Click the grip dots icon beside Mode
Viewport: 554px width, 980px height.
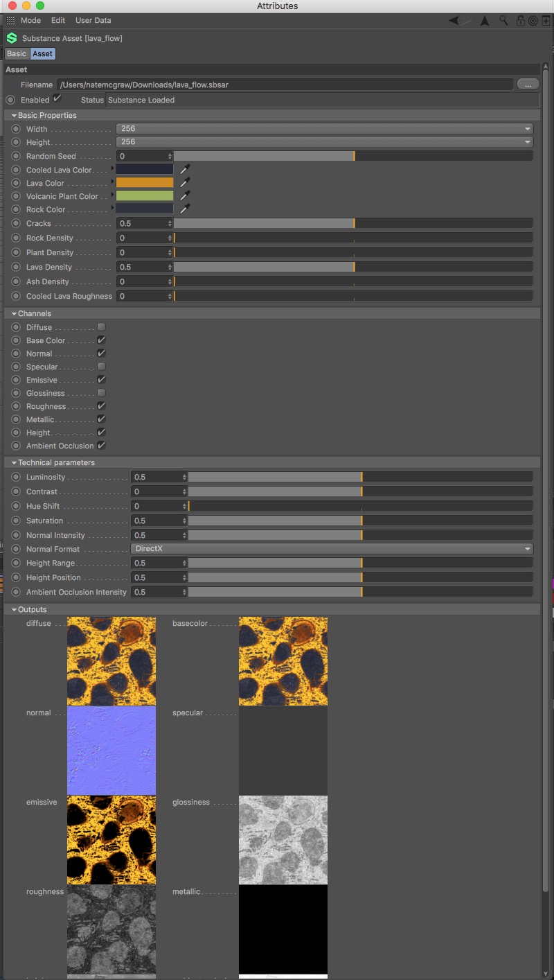10,21
